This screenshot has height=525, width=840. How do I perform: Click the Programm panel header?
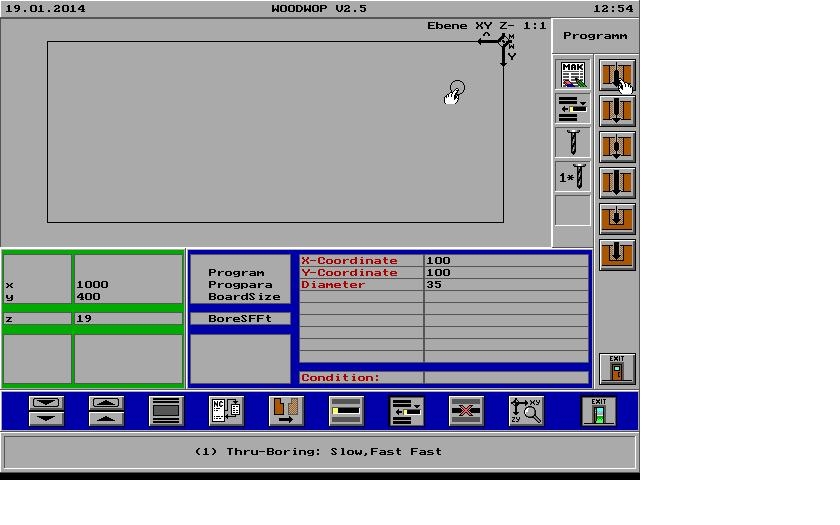click(595, 36)
